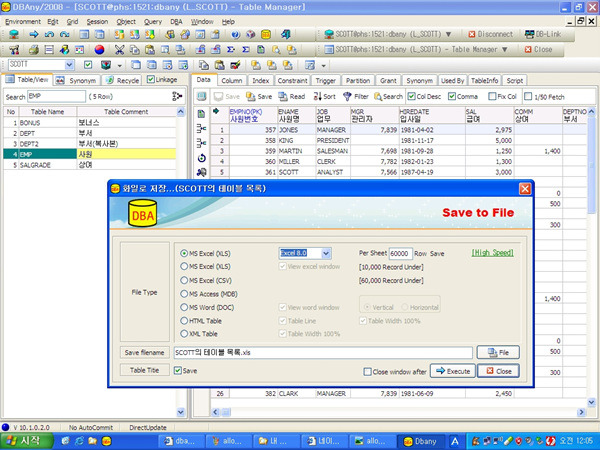Screen dimensions: 600x450
Task: Uncheck the Table Title Save checkbox
Action: [178, 370]
